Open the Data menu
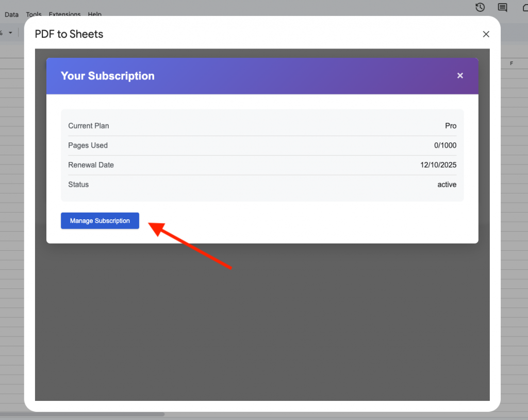The width and height of the screenshot is (528, 420). (11, 14)
